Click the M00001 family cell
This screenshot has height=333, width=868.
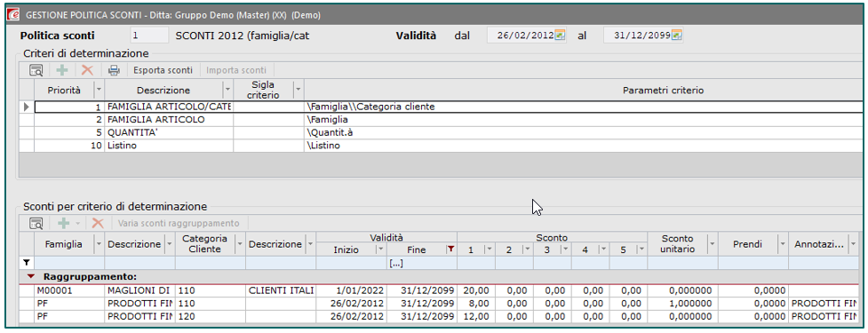[x=69, y=290]
